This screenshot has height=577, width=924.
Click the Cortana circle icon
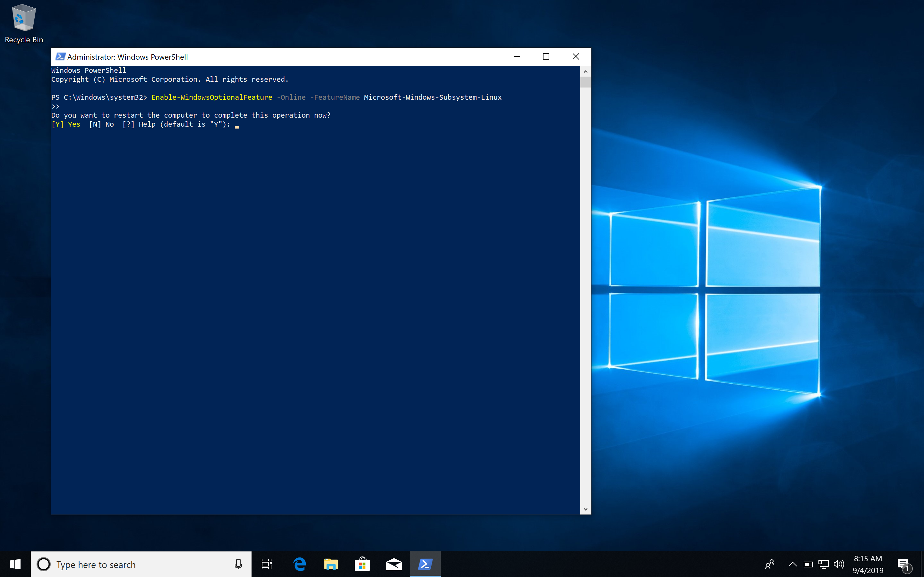coord(44,564)
